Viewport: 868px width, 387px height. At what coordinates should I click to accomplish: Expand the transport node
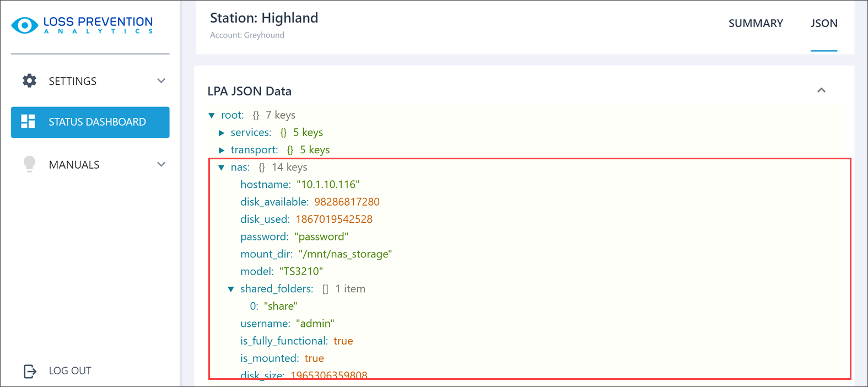(x=222, y=150)
